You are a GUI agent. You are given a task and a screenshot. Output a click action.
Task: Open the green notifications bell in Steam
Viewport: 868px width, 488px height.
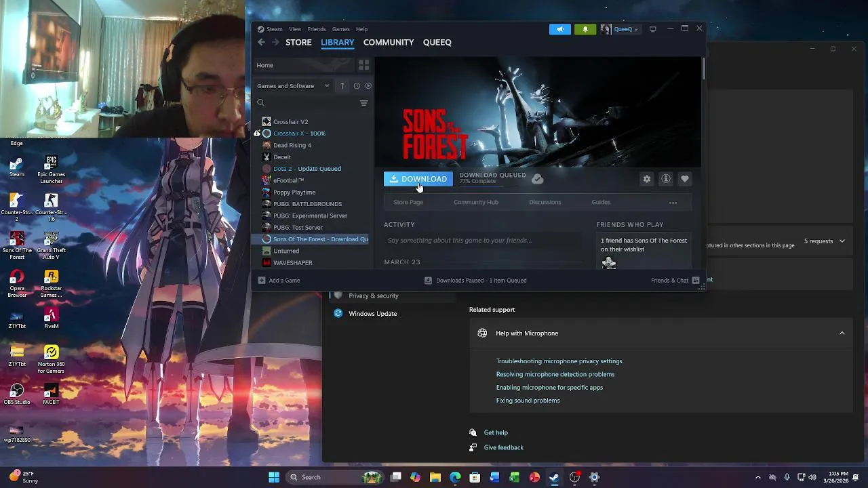click(585, 29)
